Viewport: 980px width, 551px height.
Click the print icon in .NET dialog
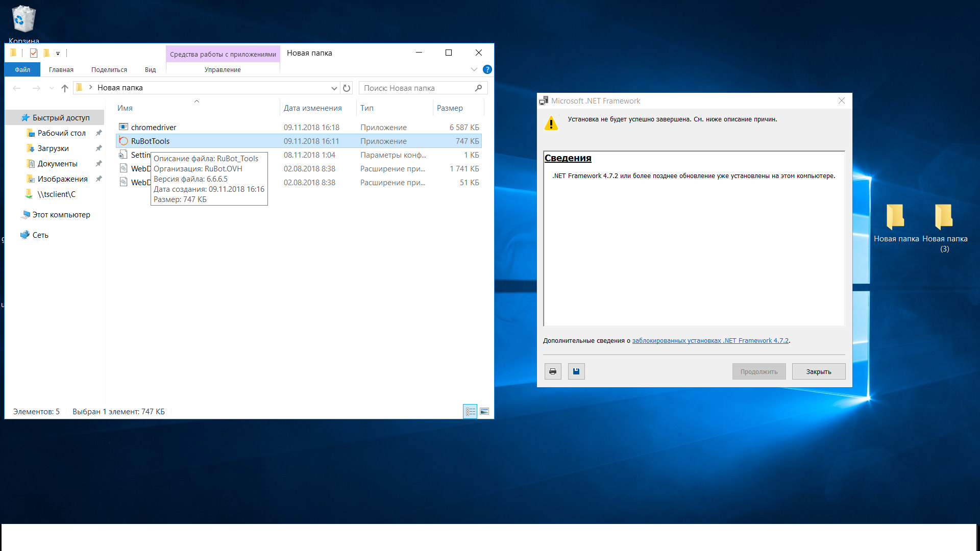coord(553,371)
